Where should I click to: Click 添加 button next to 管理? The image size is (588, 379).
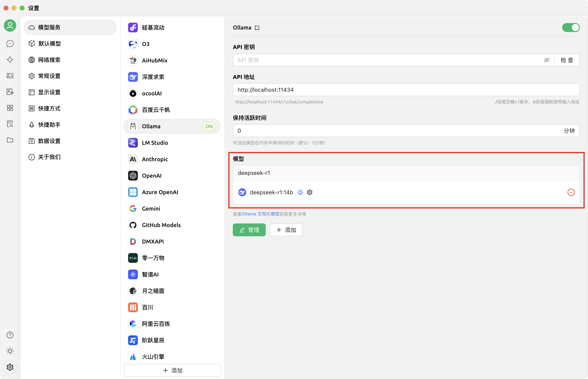(x=286, y=230)
